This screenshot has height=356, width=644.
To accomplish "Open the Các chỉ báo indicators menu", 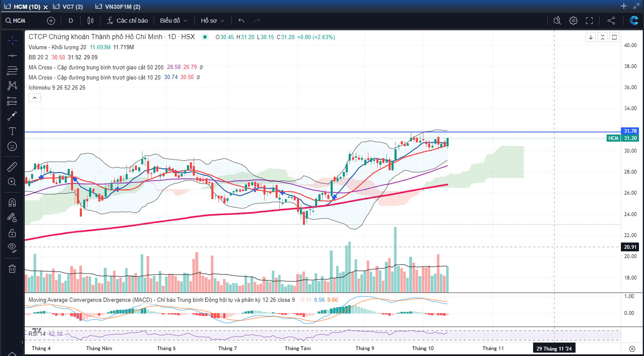I will (x=127, y=21).
